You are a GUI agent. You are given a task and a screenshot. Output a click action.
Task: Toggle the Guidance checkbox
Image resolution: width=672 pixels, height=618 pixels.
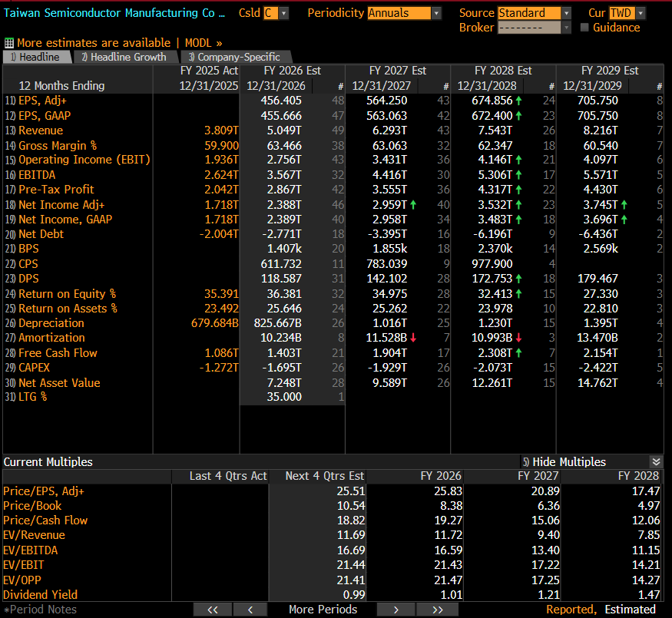click(584, 28)
